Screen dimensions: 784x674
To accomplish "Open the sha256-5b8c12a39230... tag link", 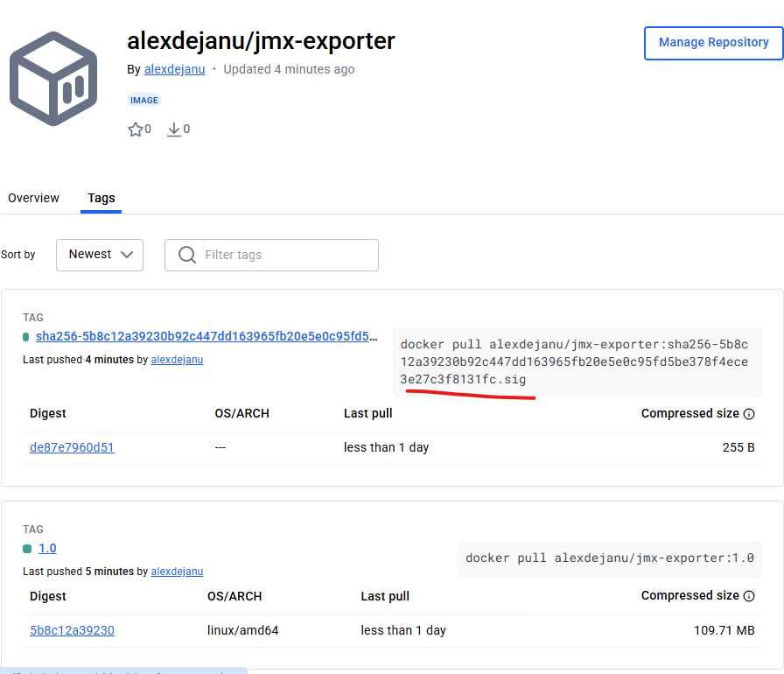I will pyautogui.click(x=206, y=336).
